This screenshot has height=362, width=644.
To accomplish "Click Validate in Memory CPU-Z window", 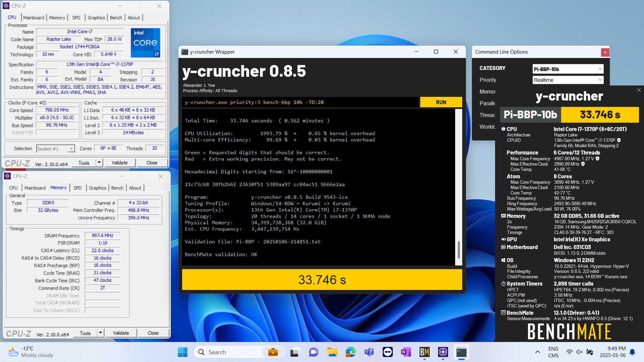I will [121, 333].
